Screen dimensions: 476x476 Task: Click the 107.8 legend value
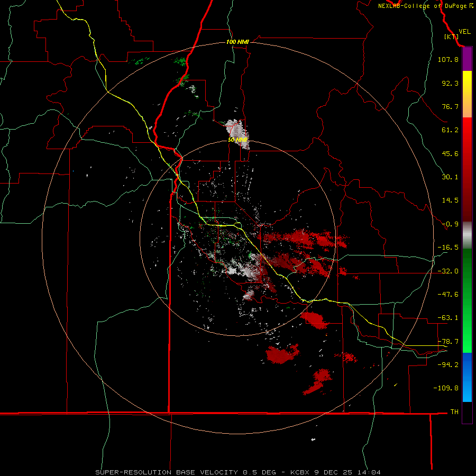(x=448, y=59)
